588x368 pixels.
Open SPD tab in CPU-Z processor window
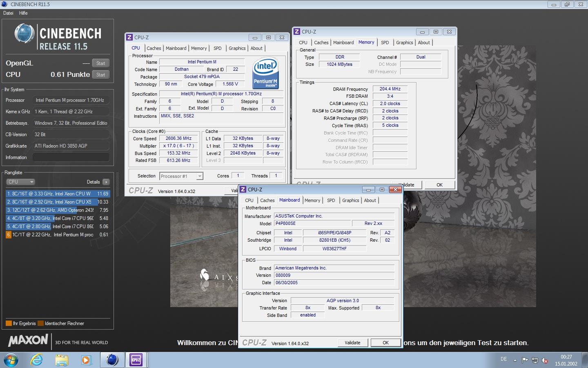tap(218, 48)
